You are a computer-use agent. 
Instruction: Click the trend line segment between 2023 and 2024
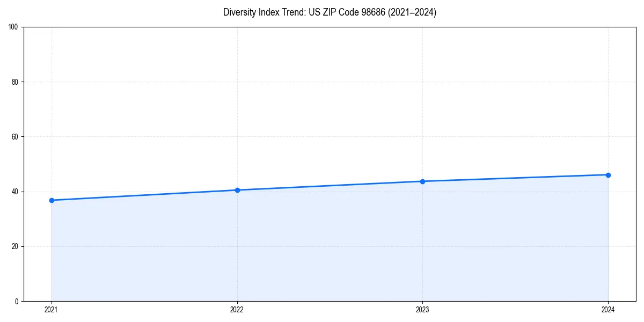pos(515,178)
